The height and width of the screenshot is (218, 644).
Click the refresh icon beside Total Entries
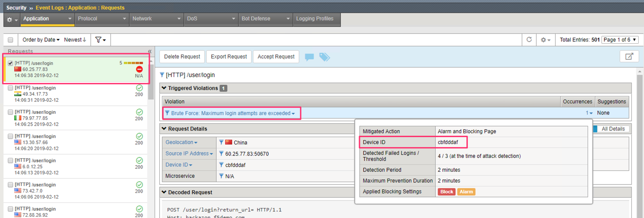click(529, 39)
